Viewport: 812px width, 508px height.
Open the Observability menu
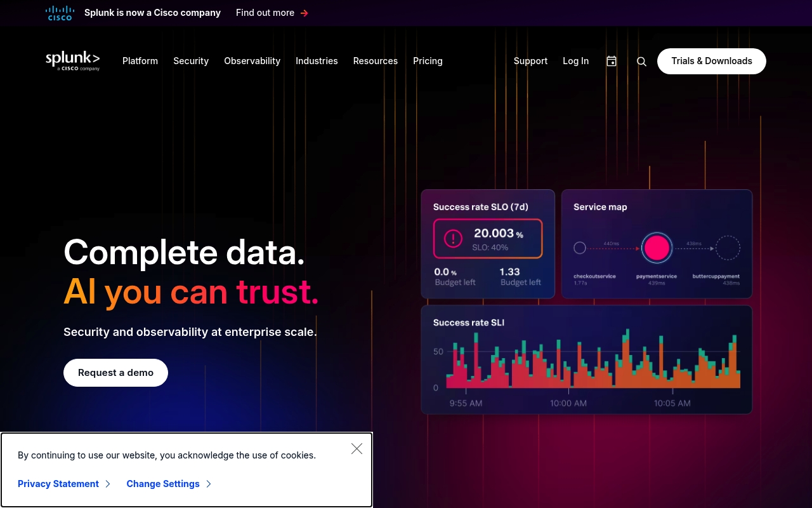click(x=252, y=61)
